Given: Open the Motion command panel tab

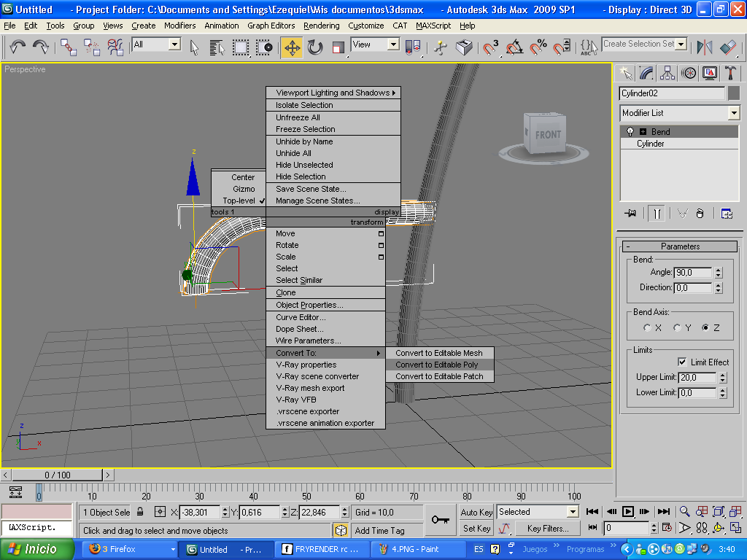Looking at the screenshot, I should coord(689,73).
